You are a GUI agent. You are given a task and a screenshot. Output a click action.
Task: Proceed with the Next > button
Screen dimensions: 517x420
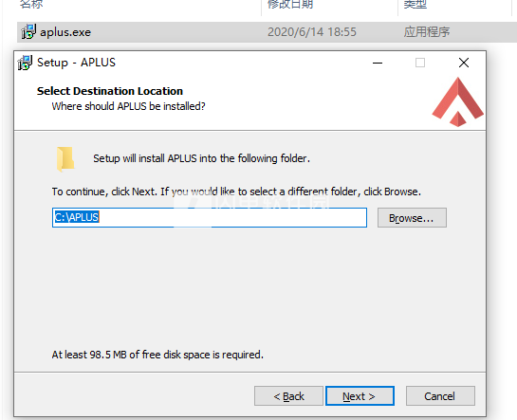tap(360, 396)
